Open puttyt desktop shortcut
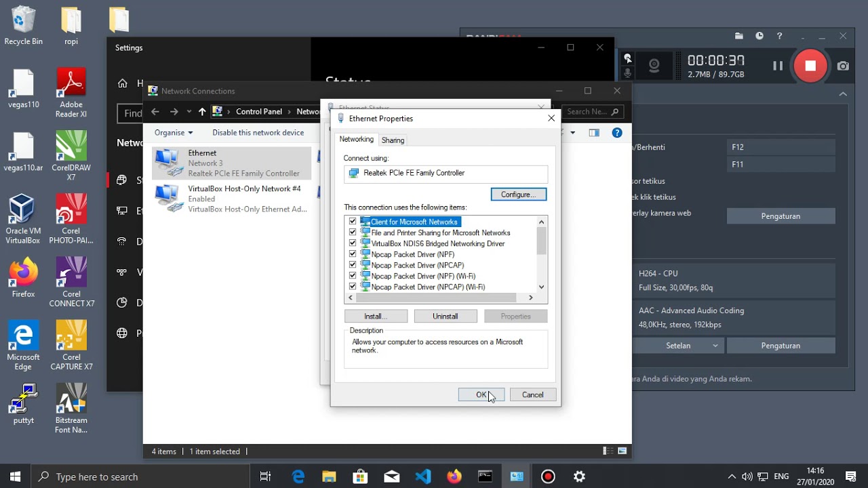Viewport: 868px width, 488px height. pos(23,404)
